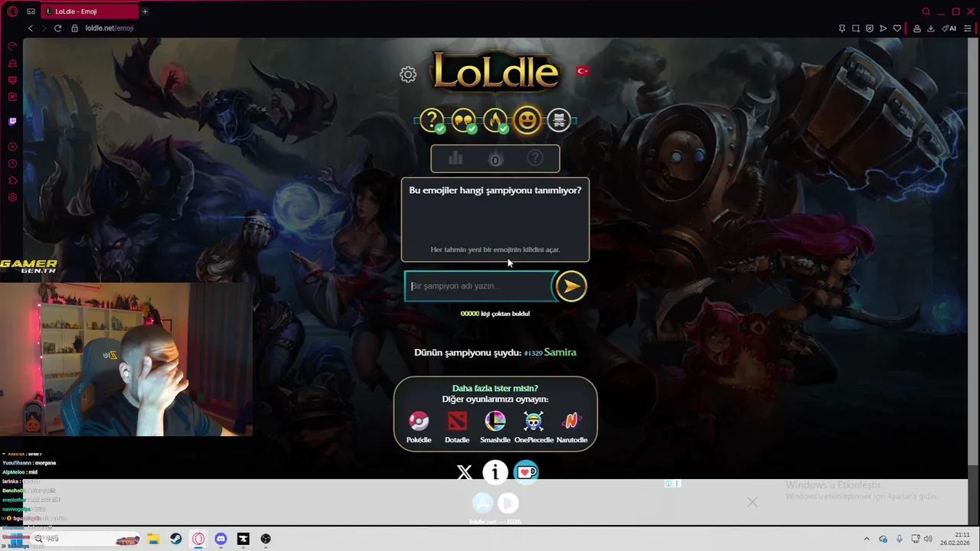Open the info circle icon

[495, 473]
